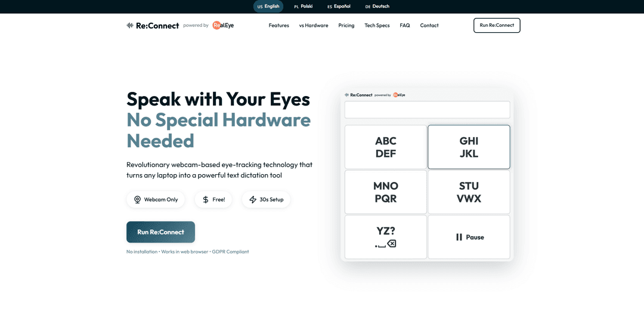Open the FAQ nav link

pyautogui.click(x=404, y=26)
